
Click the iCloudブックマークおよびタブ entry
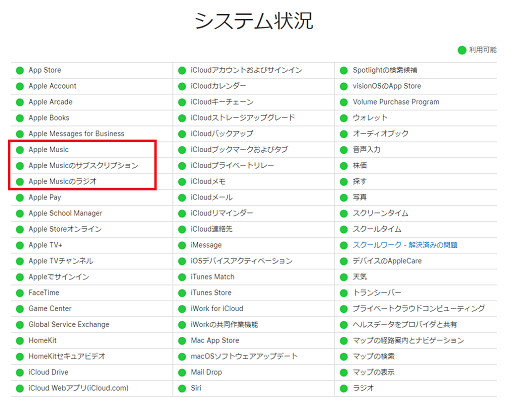coord(239,150)
